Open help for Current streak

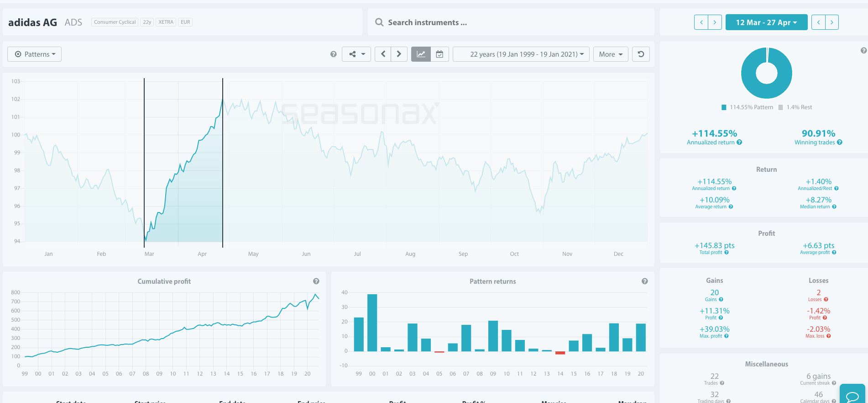834,383
